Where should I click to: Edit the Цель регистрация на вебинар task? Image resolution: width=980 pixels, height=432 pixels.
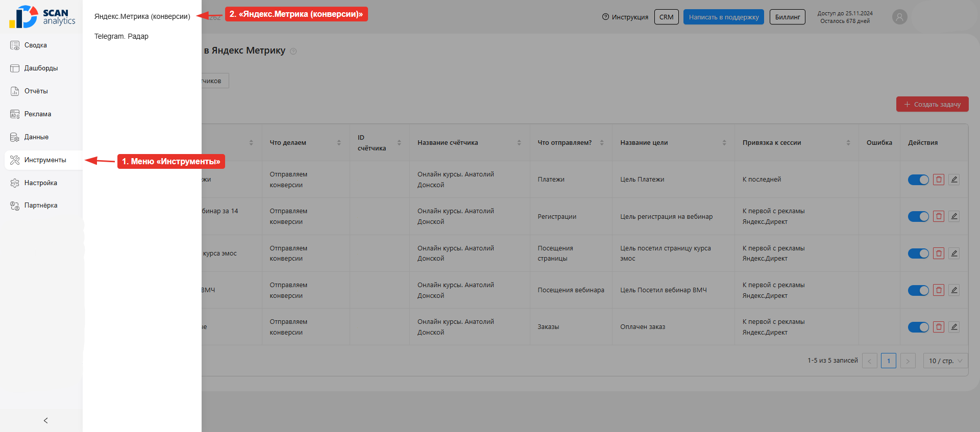pos(954,216)
